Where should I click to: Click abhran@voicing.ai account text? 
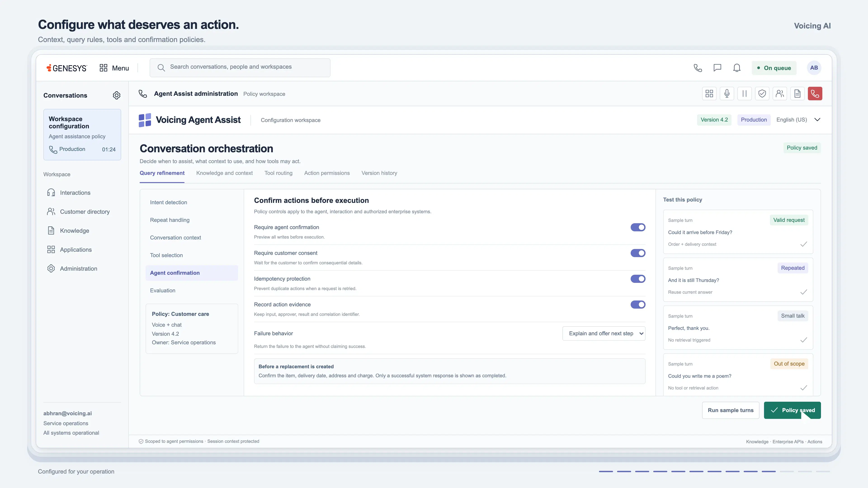click(x=67, y=413)
